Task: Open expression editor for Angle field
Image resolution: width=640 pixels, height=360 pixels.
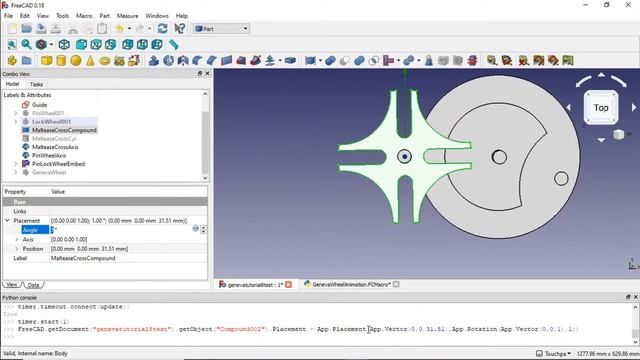Action: [x=196, y=229]
